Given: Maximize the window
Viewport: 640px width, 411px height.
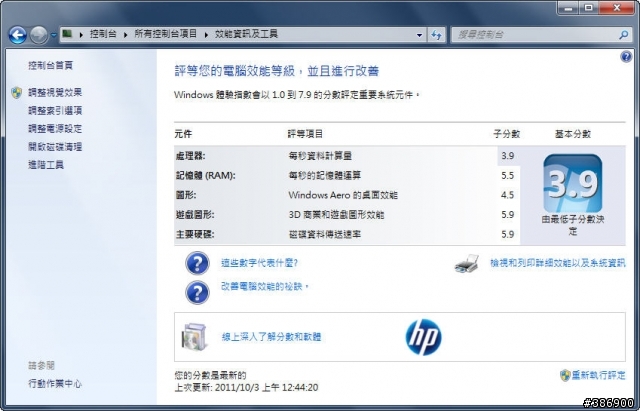Looking at the screenshot, I should [x=589, y=7].
